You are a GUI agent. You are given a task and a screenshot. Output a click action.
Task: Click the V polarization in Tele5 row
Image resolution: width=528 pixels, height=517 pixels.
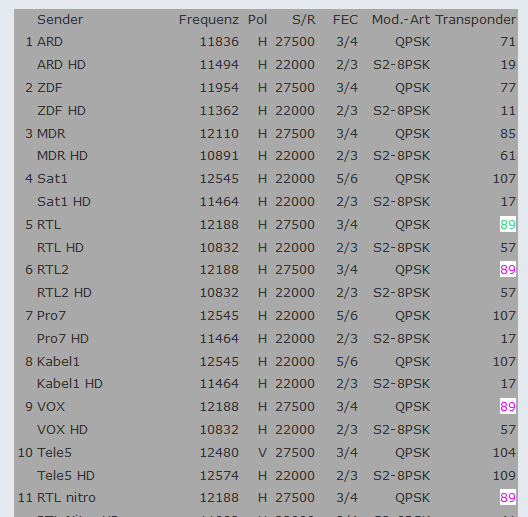click(262, 453)
